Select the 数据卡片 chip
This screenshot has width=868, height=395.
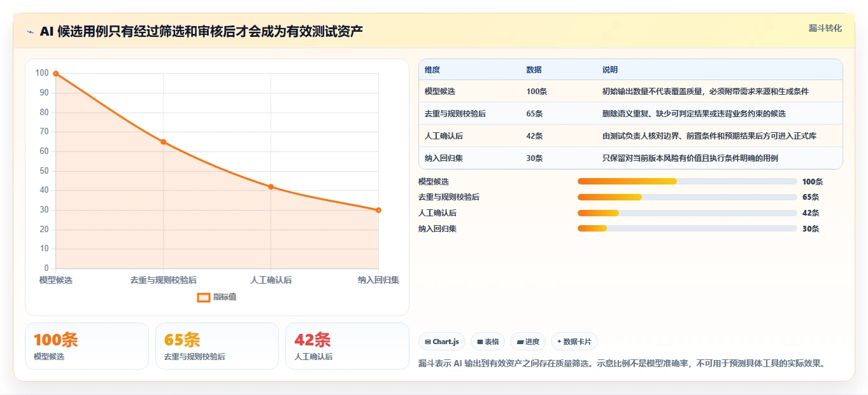pos(574,342)
